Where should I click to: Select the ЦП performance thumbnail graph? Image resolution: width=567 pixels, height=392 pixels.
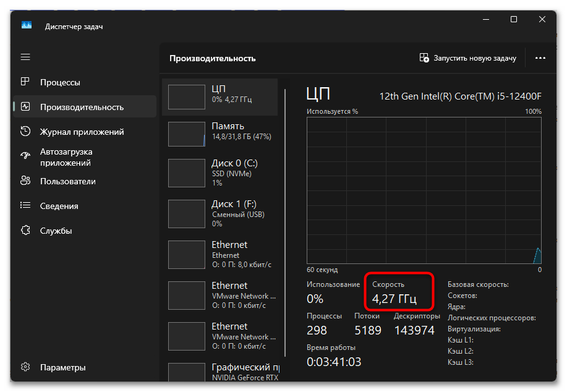coord(187,97)
